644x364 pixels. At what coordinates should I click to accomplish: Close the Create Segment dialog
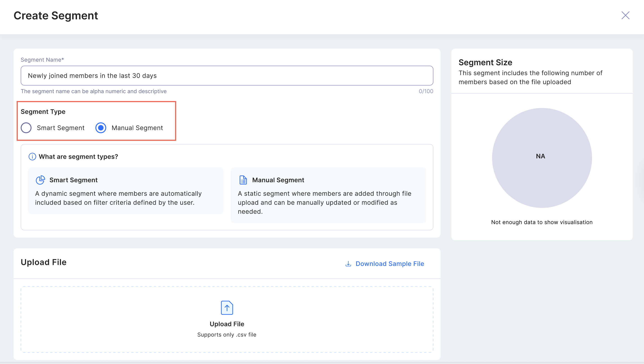coord(625,16)
